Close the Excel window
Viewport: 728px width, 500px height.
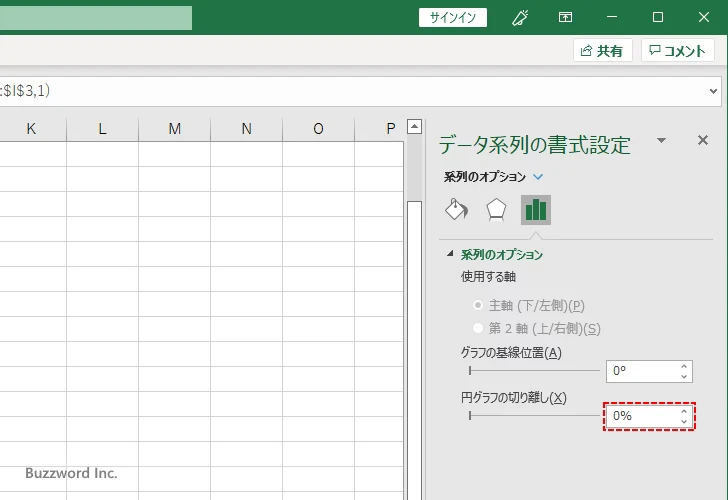point(703,17)
